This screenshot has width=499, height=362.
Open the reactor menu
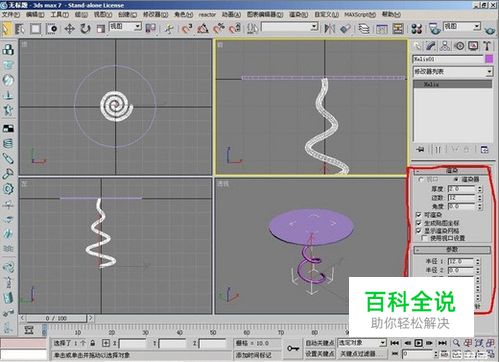(207, 15)
